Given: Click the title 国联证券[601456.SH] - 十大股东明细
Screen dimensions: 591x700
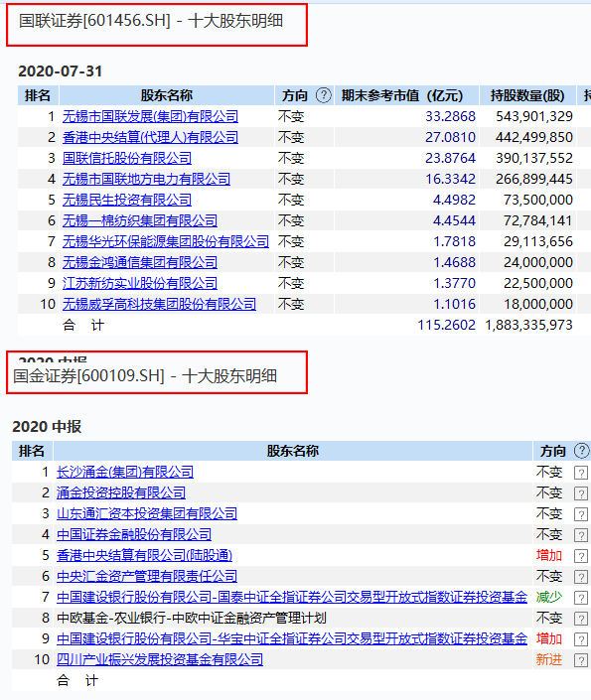Looking at the screenshot, I should [x=151, y=21].
